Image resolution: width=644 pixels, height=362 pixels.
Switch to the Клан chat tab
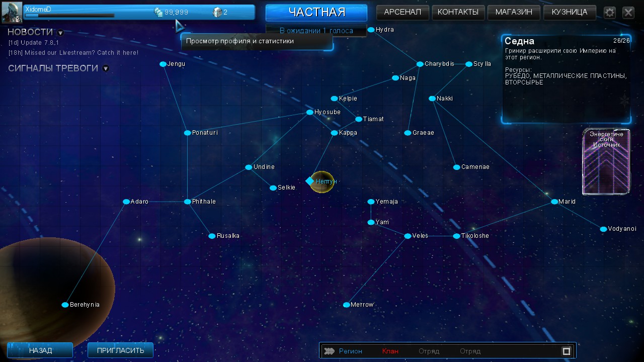390,351
